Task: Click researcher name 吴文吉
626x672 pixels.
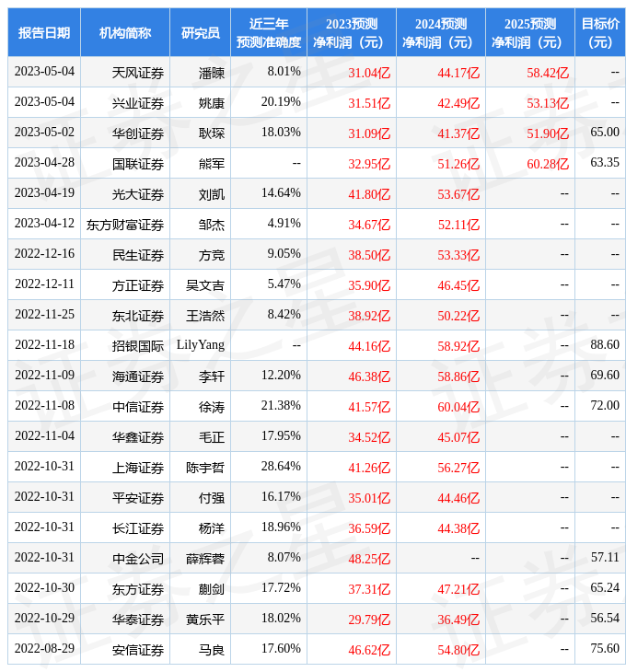Action: click(205, 285)
